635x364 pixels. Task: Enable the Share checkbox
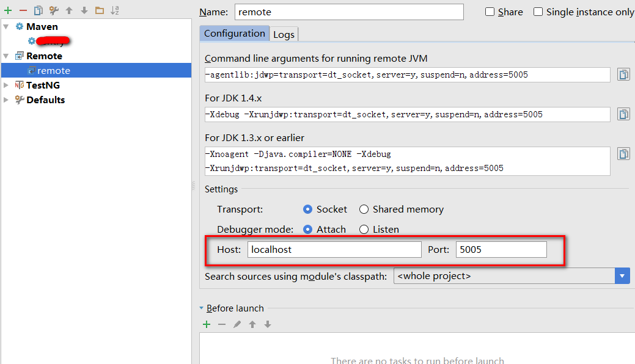click(x=490, y=12)
